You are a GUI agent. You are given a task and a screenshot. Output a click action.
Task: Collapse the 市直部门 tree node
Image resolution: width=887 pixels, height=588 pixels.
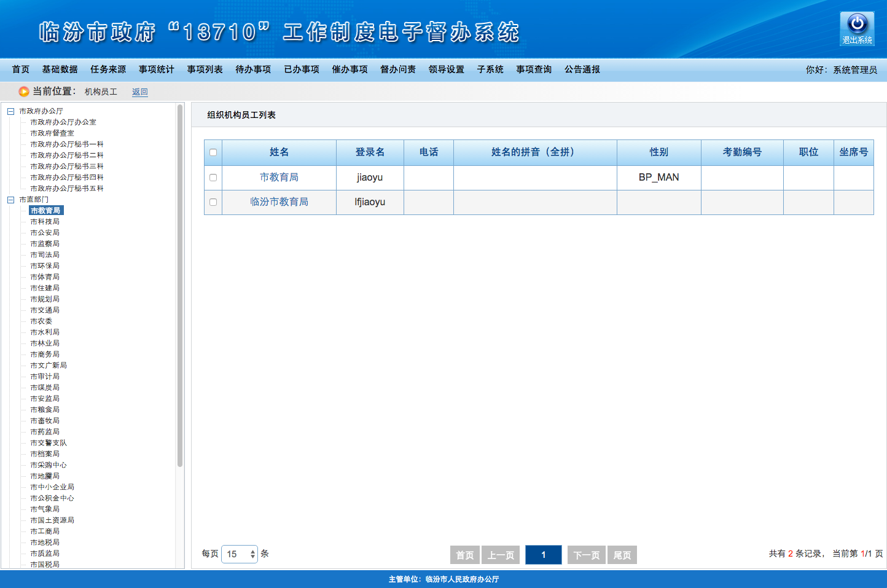coord(10,200)
